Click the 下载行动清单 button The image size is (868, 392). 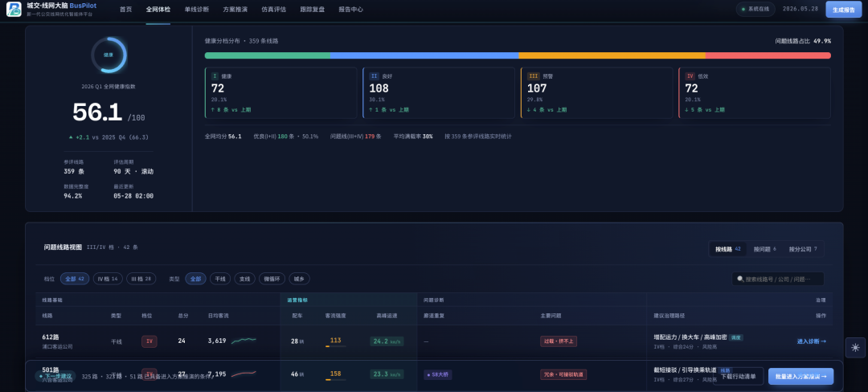[x=738, y=376]
